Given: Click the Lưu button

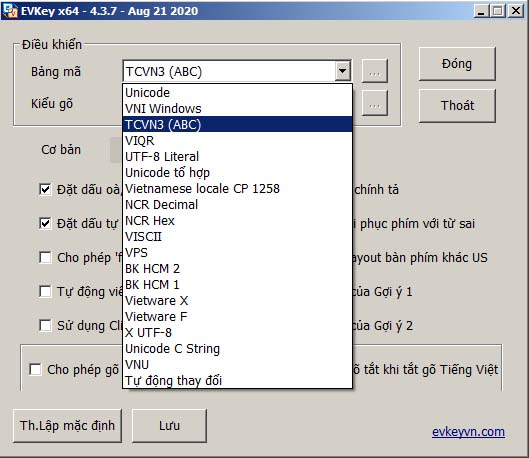Looking at the screenshot, I should coord(169,426).
